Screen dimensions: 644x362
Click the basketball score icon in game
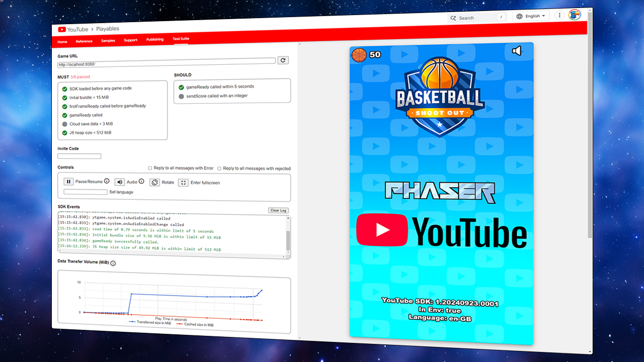(x=359, y=54)
